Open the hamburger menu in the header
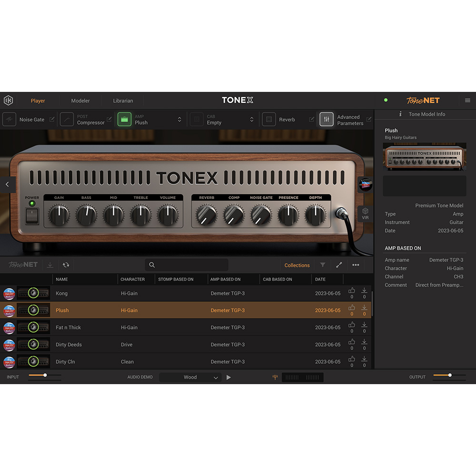The width and height of the screenshot is (476, 476). pos(467,100)
